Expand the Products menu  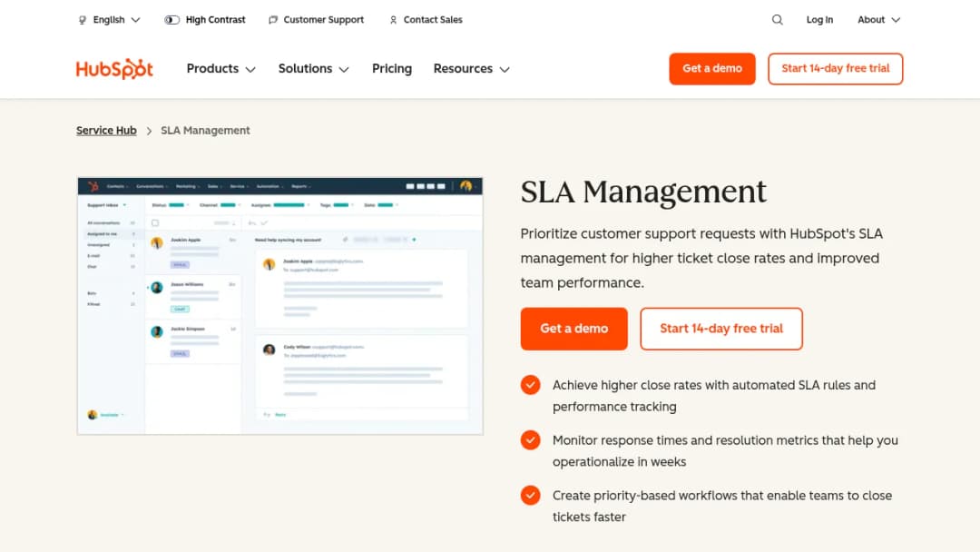coord(221,69)
